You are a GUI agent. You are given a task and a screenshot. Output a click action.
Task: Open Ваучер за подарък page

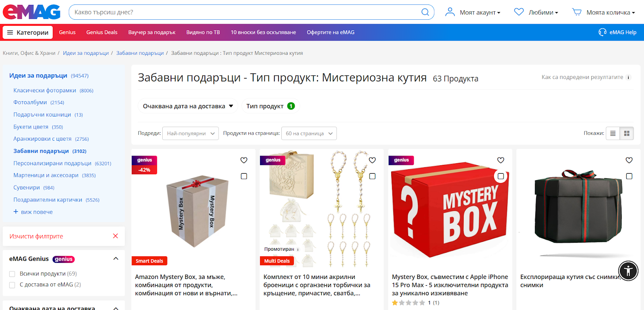pos(152,32)
